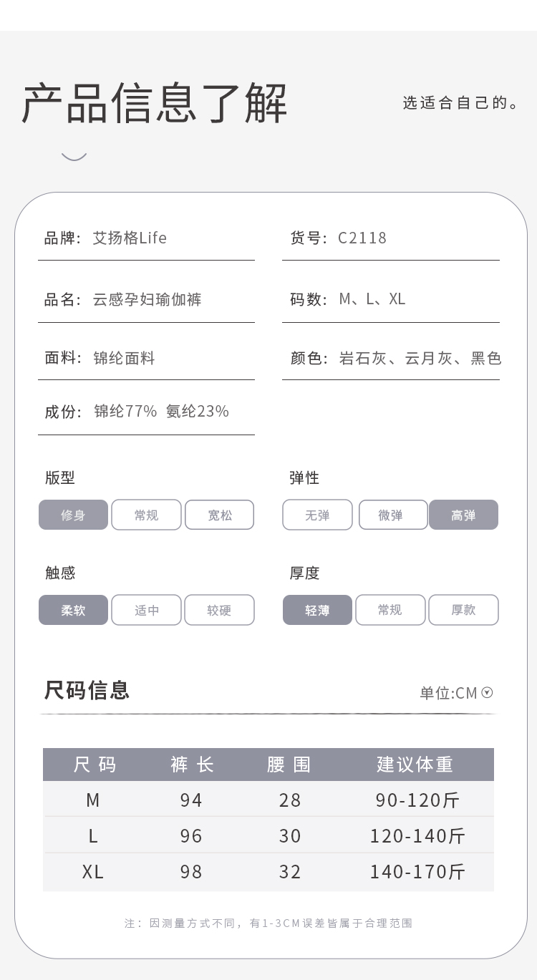Select the 高弹 elasticity option
Viewport: 537px width, 980px height.
(x=463, y=515)
